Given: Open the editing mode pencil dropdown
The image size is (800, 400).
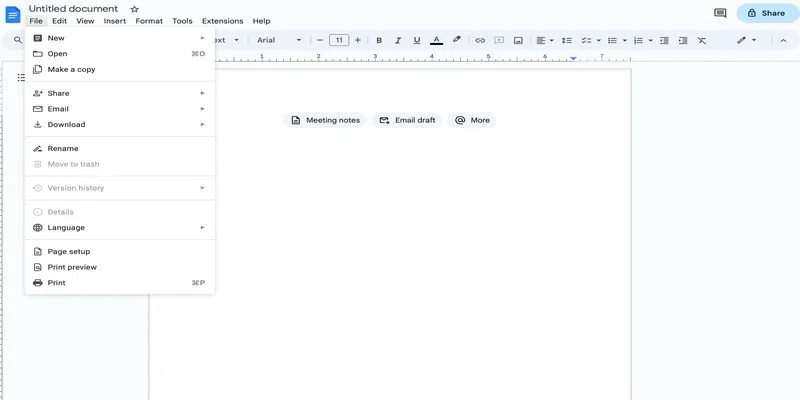Looking at the screenshot, I should point(746,40).
